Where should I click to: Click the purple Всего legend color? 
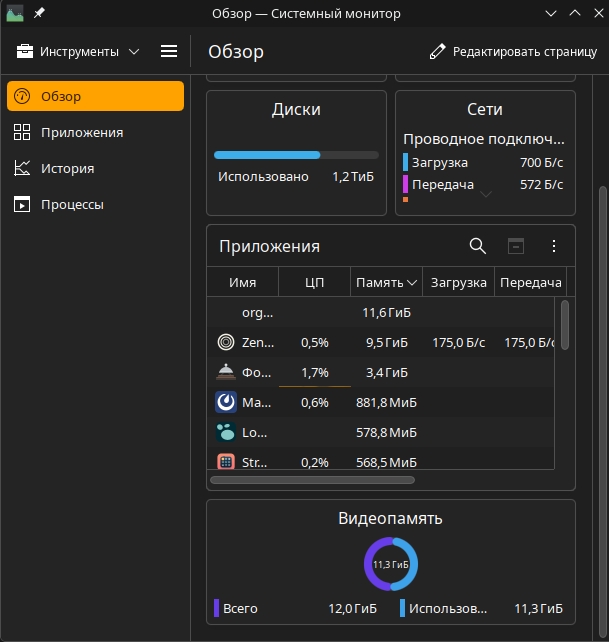click(216, 608)
